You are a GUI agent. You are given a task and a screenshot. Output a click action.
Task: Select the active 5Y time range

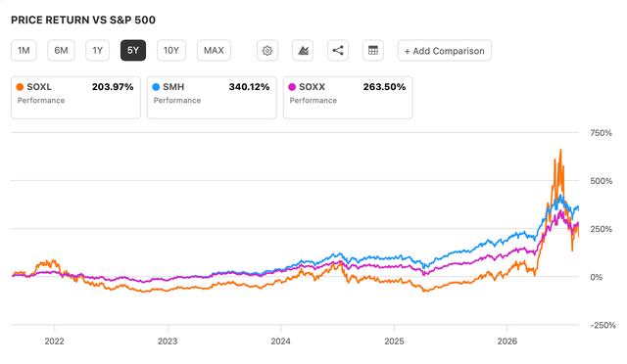[x=133, y=51]
